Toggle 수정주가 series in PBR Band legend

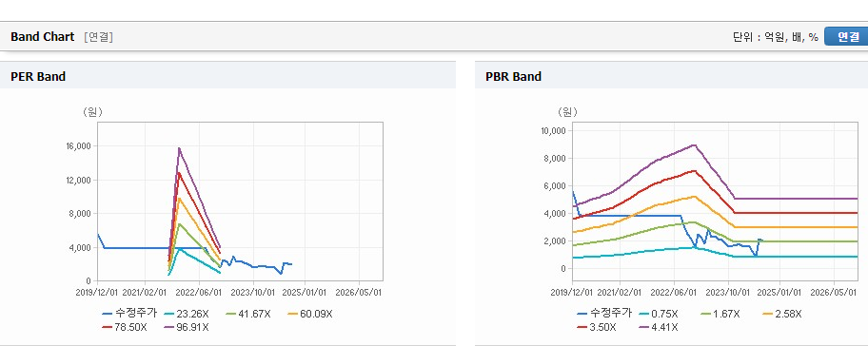pyautogui.click(x=604, y=314)
